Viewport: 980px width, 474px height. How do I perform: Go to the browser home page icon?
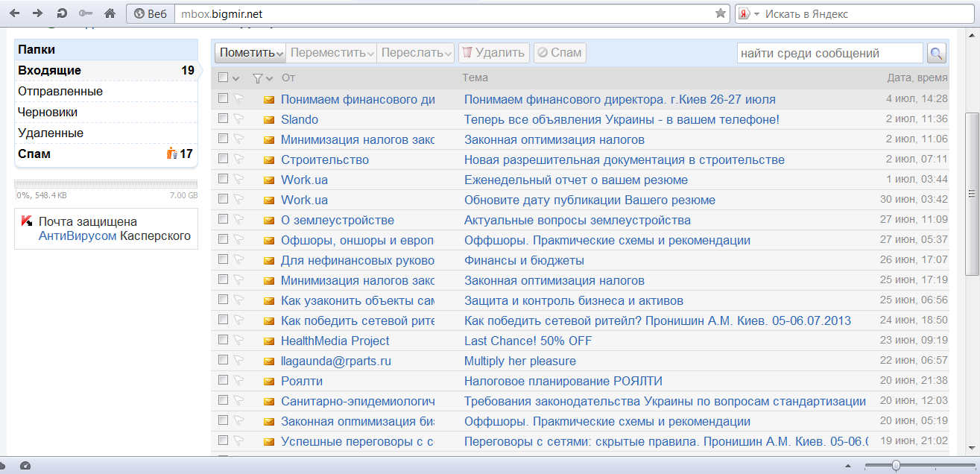click(110, 13)
